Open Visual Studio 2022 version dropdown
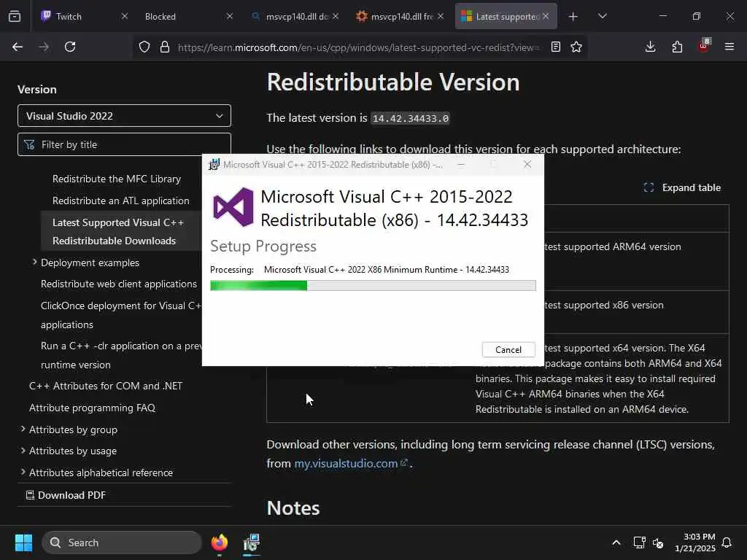747x560 pixels. tap(124, 116)
